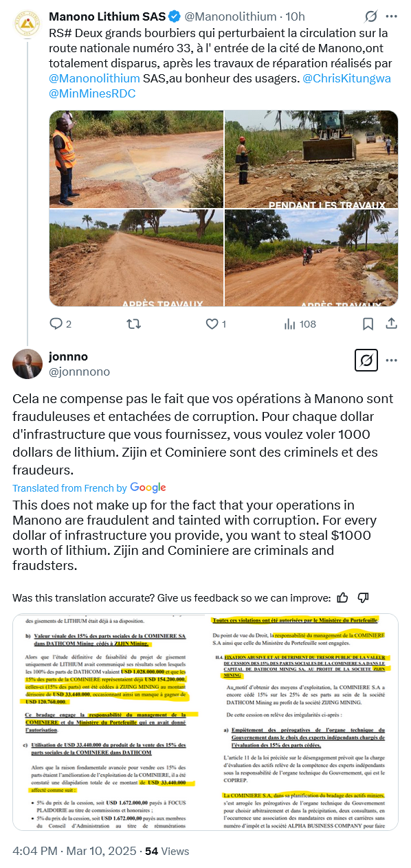Click the 'Translated from French by Google' label
Image resolution: width=411 pixels, height=868 pixels.
[x=89, y=488]
